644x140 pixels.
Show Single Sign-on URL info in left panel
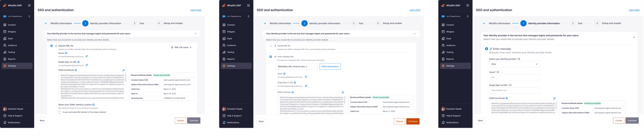(78, 62)
